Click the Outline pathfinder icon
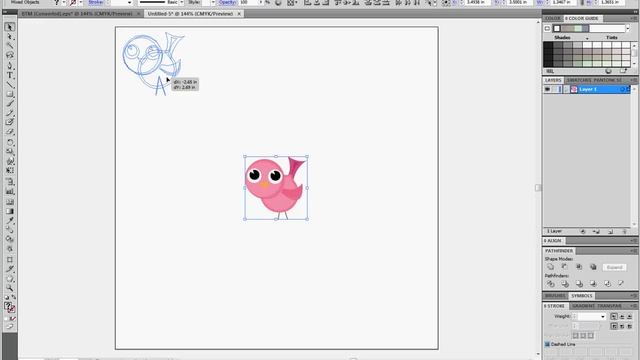640x360 pixels. click(607, 284)
